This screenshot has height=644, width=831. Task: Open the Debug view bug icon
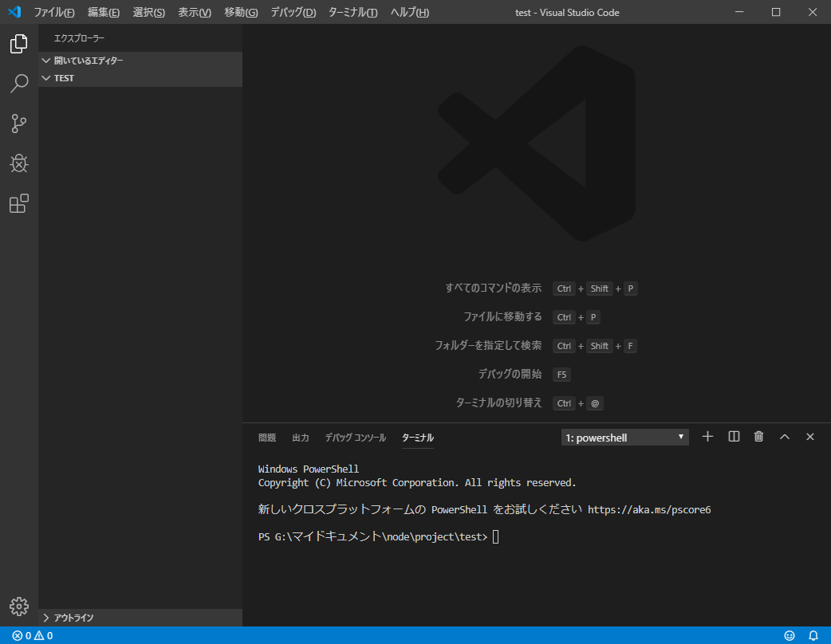(19, 163)
